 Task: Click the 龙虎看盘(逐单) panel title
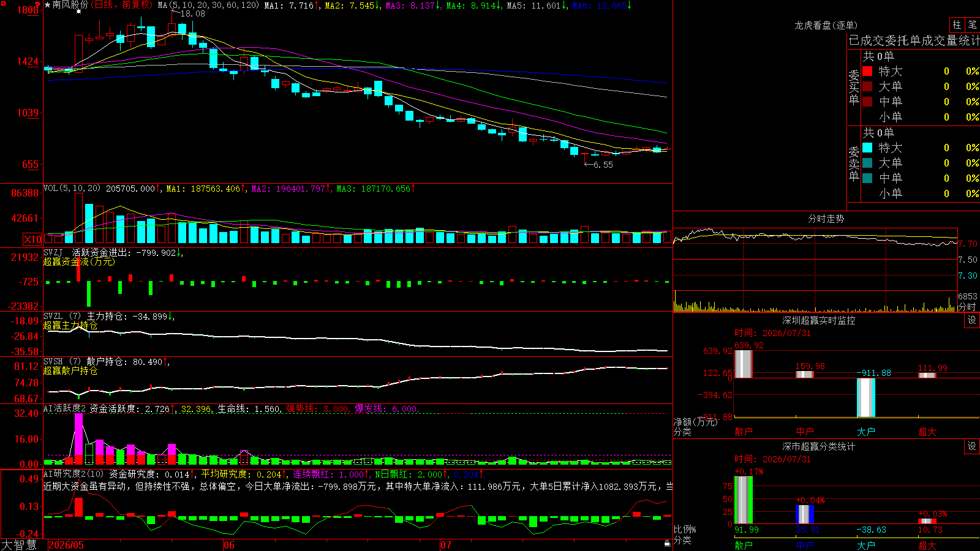[826, 25]
